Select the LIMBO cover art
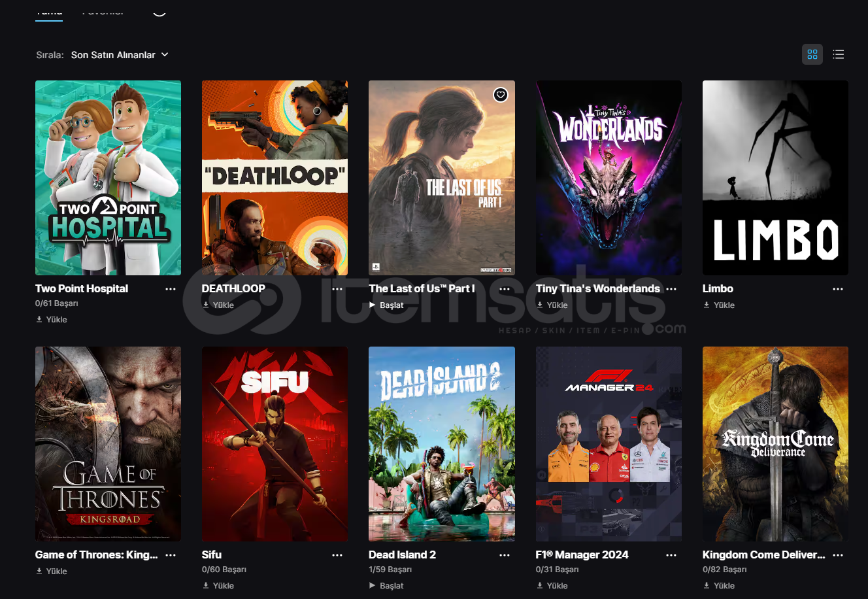The image size is (868, 599). coord(775,178)
